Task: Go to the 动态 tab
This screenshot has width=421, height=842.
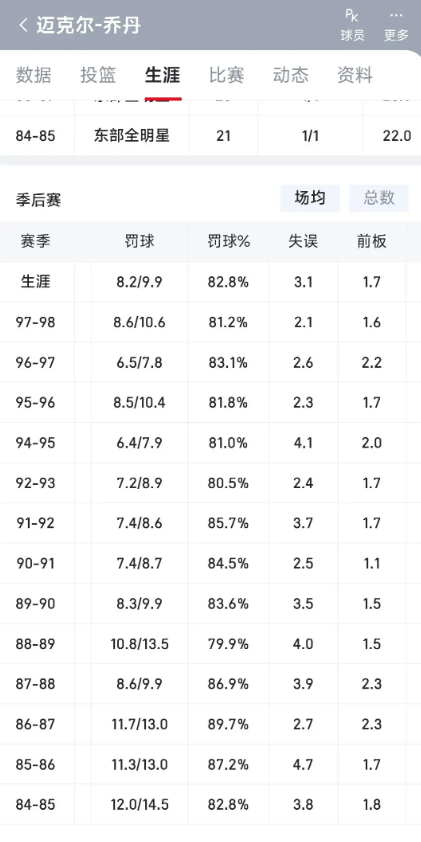Action: (x=291, y=75)
